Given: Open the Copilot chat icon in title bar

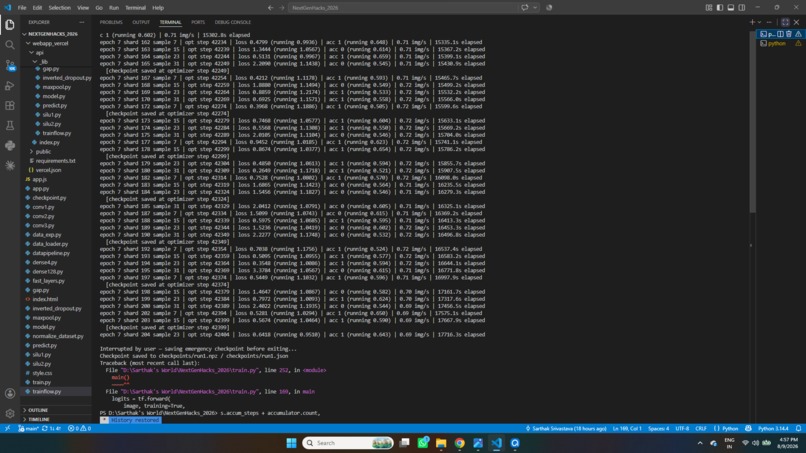Looking at the screenshot, I should [x=524, y=8].
